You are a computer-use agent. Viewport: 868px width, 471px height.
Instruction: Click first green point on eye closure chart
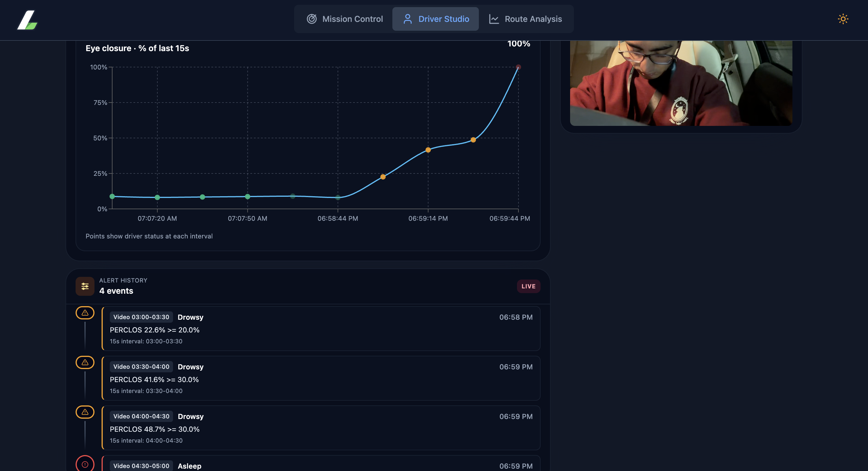point(112,196)
